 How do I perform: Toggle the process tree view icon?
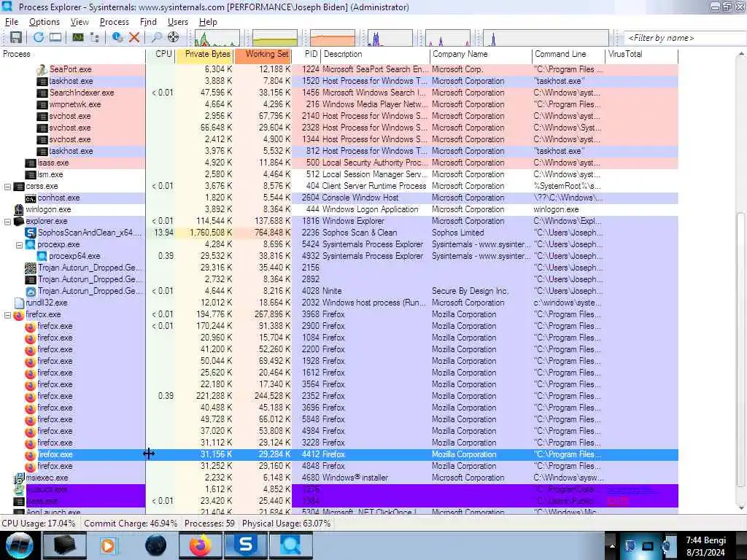95,37
